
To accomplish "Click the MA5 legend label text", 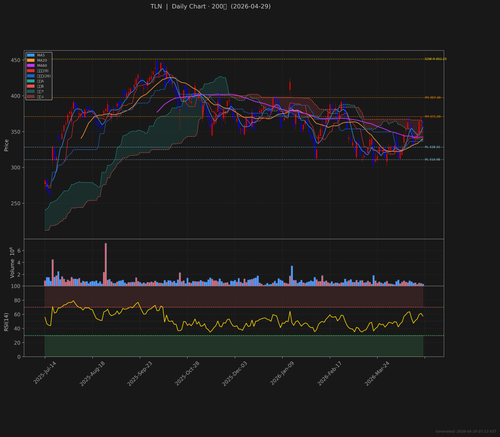I will (41, 55).
